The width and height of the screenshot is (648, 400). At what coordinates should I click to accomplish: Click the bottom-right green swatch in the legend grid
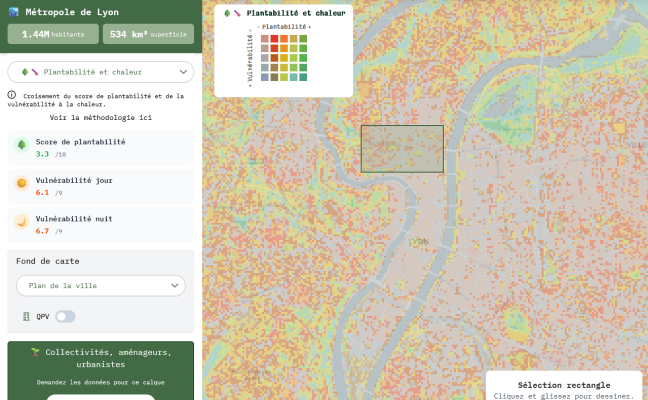[303, 77]
